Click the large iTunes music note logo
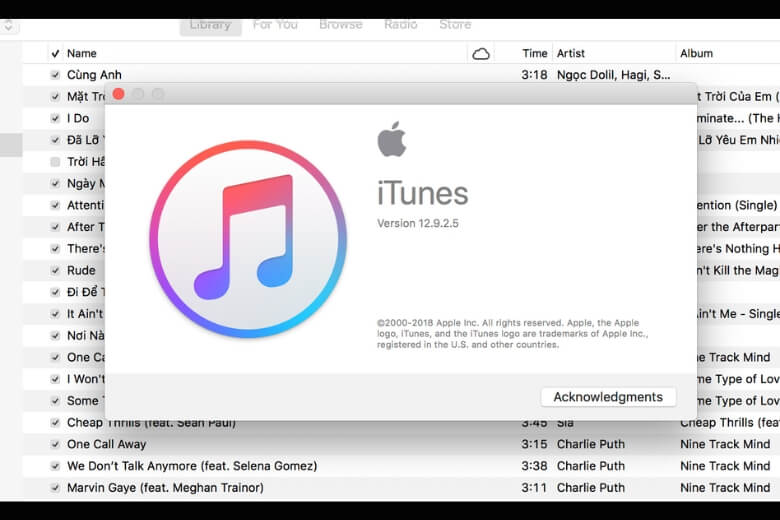The image size is (780, 520). (x=248, y=239)
